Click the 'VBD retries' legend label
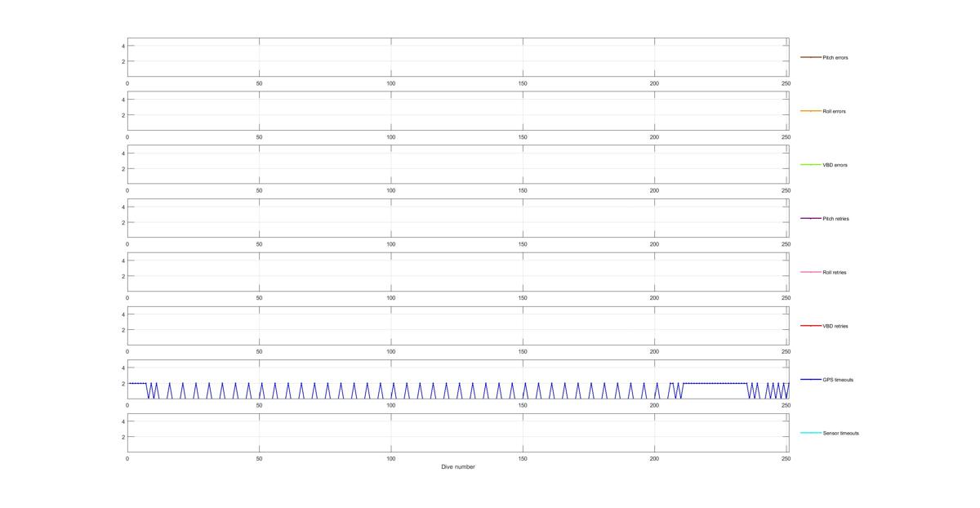This screenshot has width=980, height=508. [835, 326]
